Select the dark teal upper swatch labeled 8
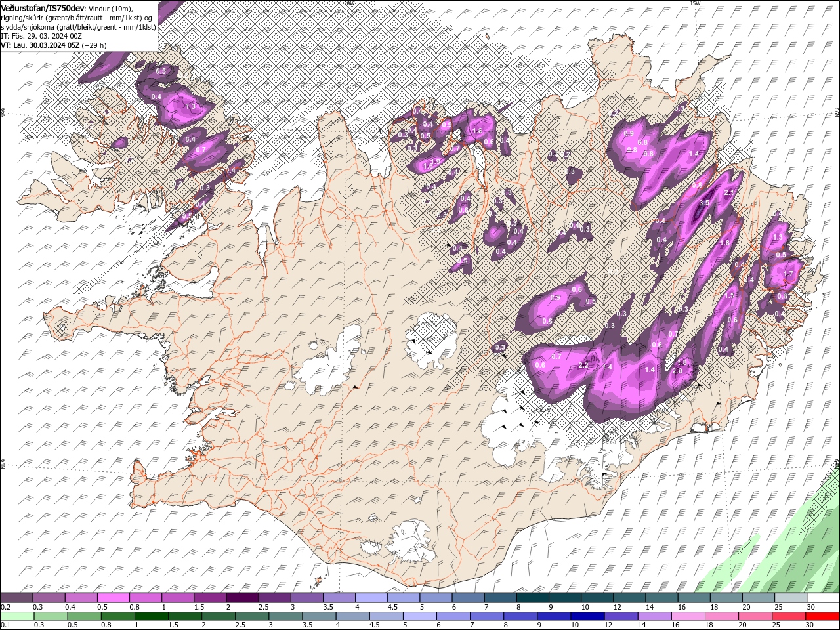 tap(532, 598)
